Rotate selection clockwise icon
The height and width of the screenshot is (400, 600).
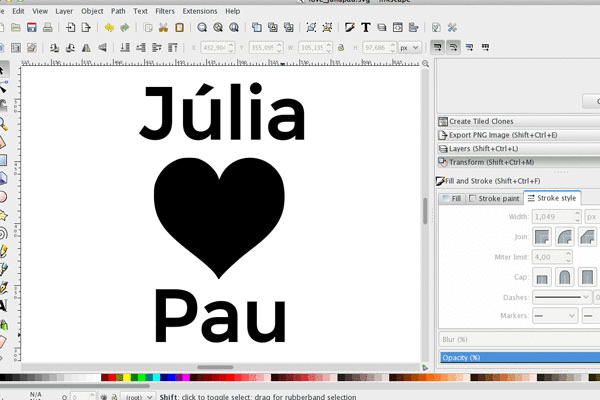(x=70, y=48)
